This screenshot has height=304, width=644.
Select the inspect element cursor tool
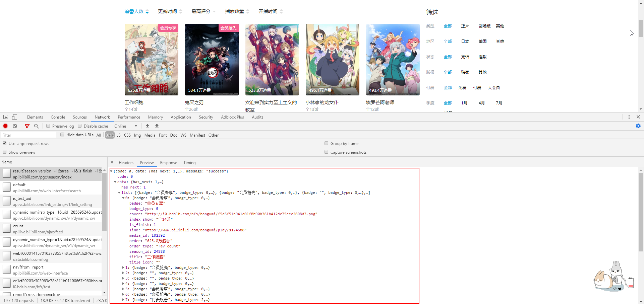point(5,117)
